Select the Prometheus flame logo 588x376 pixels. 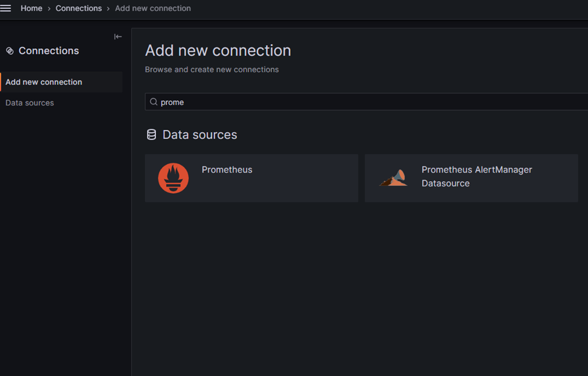coord(173,178)
